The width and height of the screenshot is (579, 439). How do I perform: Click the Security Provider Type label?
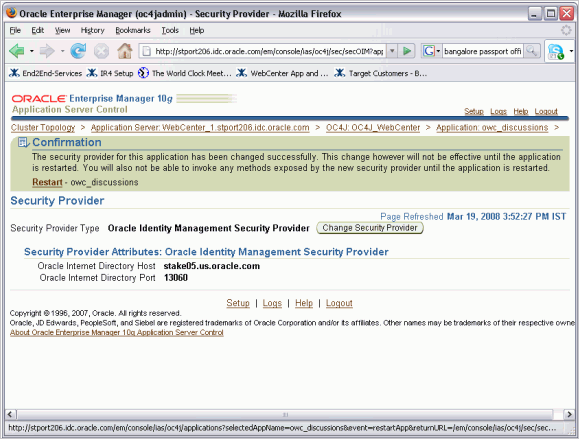click(x=55, y=228)
